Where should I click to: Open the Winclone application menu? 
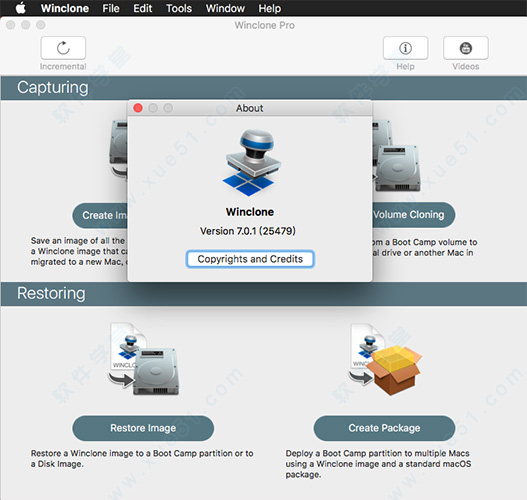point(65,8)
